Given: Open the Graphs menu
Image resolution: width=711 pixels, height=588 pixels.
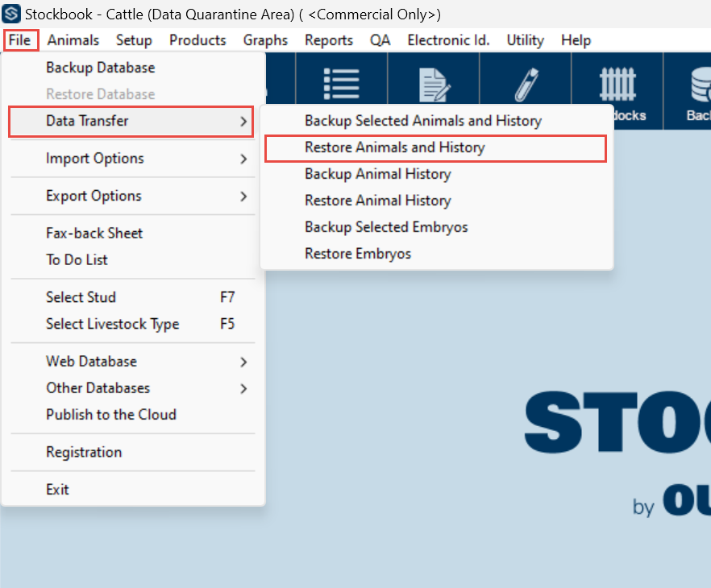Looking at the screenshot, I should 265,40.
